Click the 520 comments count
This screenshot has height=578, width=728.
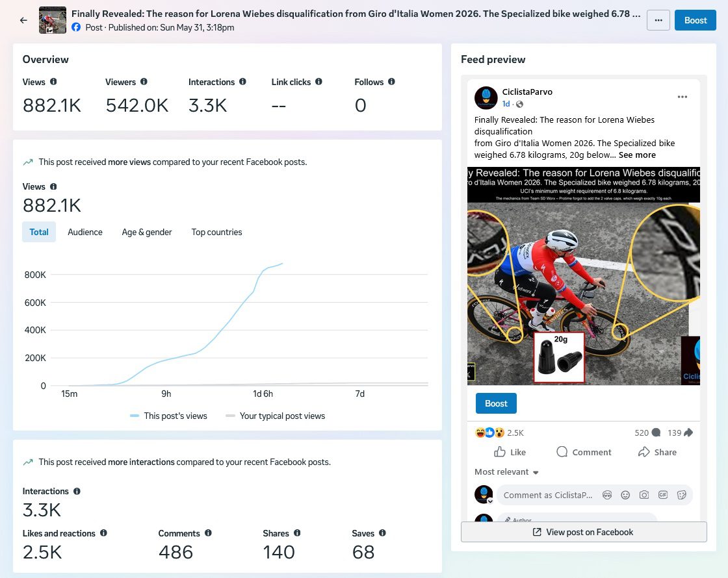coord(647,433)
